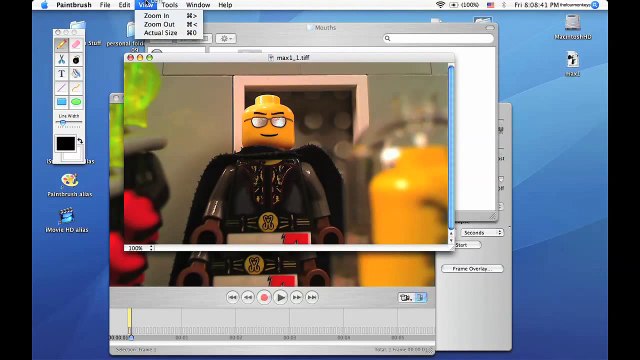The image size is (640, 360).
Task: Click in the Mouths window search field
Action: pyautogui.click(x=438, y=38)
